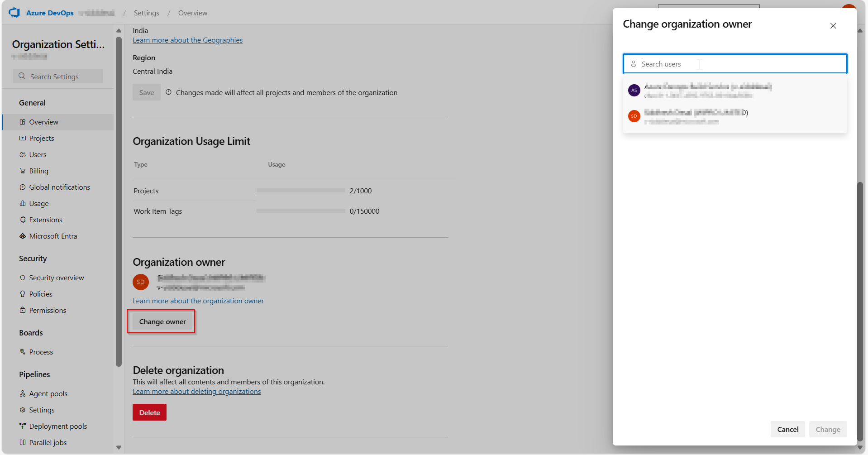Image resolution: width=868 pixels, height=455 pixels.
Task: Open Agent pools page
Action: click(x=58, y=393)
